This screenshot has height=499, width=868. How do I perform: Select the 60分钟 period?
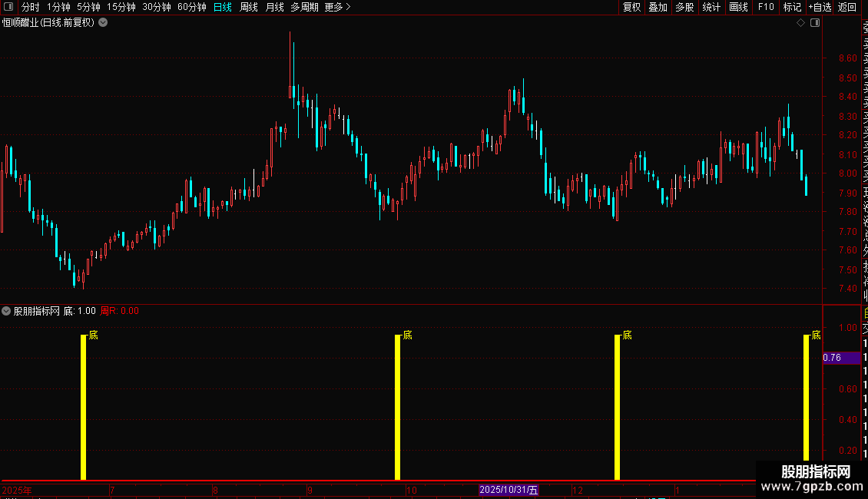[x=191, y=7]
